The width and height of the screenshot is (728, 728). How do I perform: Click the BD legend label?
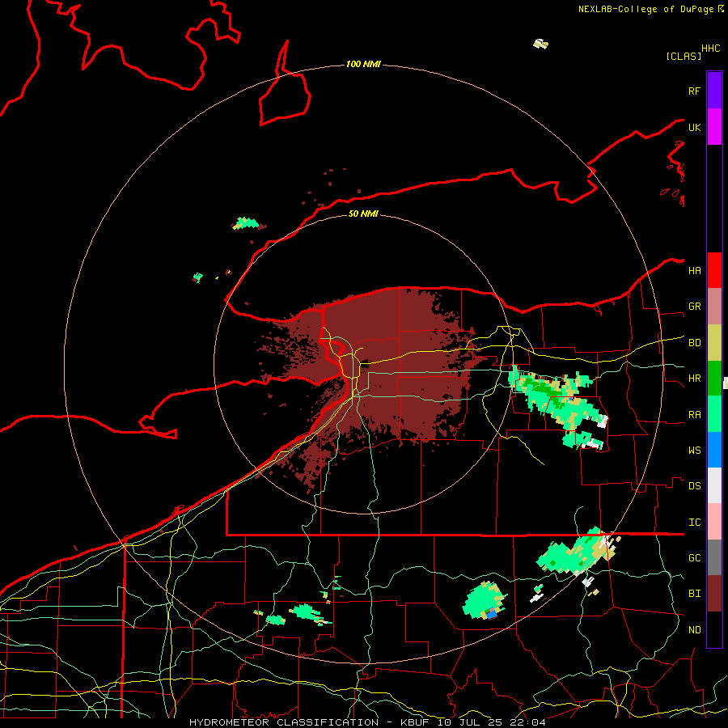694,343
